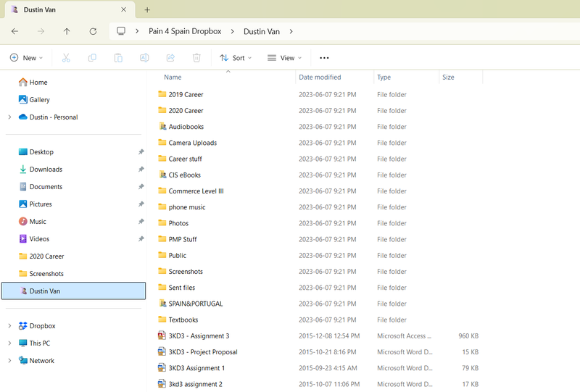Image resolution: width=580 pixels, height=392 pixels.
Task: Expand Dustin - Personal OneDrive node
Action: click(x=9, y=117)
